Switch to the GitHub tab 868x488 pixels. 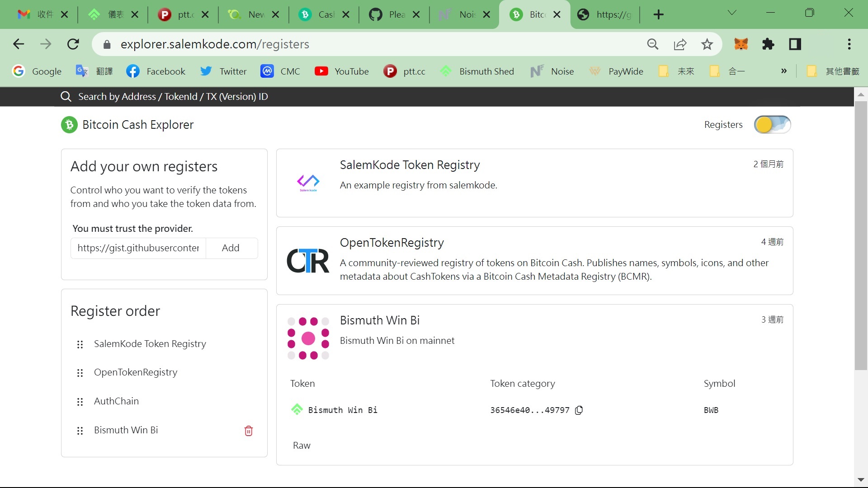pos(389,14)
